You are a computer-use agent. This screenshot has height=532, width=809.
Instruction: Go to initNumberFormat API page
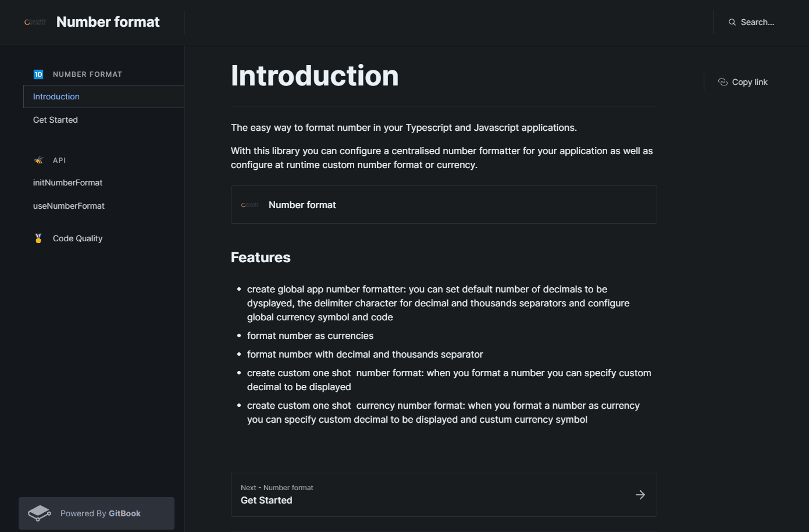pyautogui.click(x=67, y=183)
